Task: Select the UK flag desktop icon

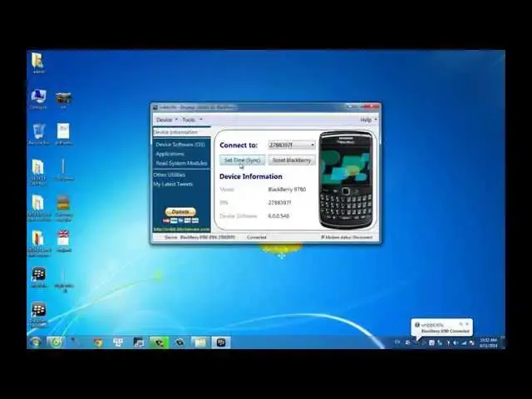Action: pyautogui.click(x=63, y=241)
